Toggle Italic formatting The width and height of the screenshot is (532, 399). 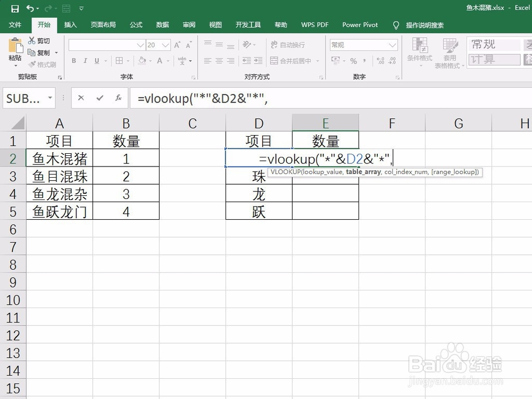pyautogui.click(x=85, y=61)
